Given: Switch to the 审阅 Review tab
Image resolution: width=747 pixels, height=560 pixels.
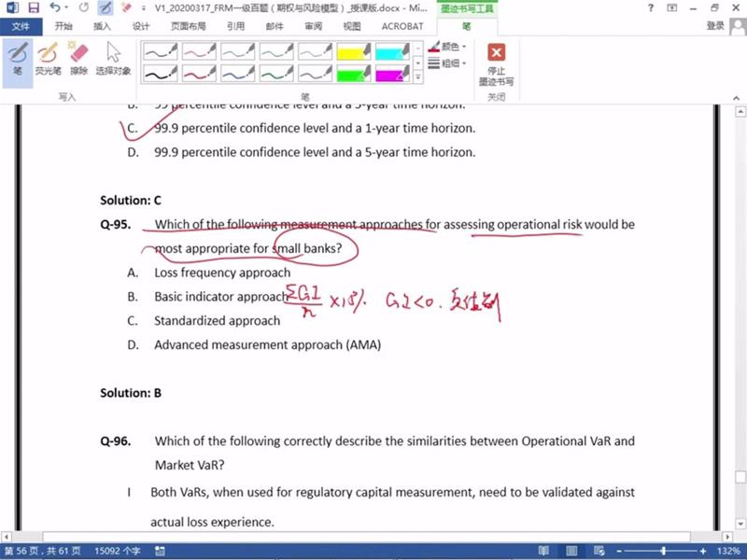Looking at the screenshot, I should pos(313,26).
